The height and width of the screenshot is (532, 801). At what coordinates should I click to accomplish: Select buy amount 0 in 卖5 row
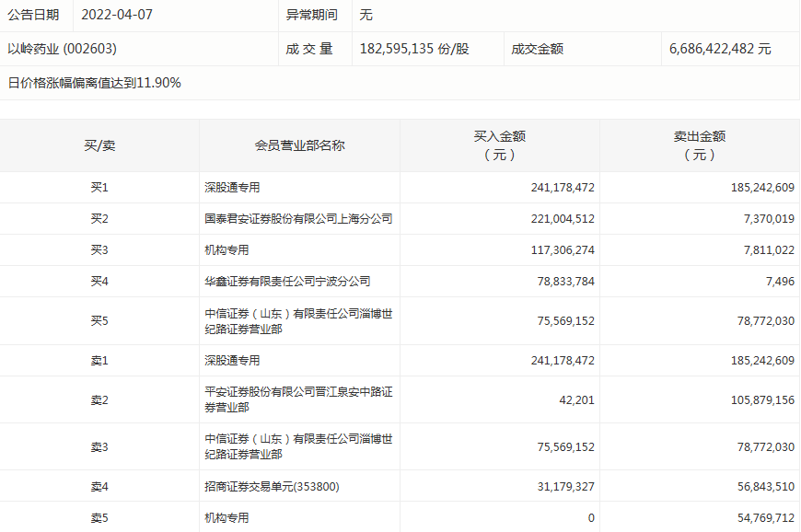point(591,518)
